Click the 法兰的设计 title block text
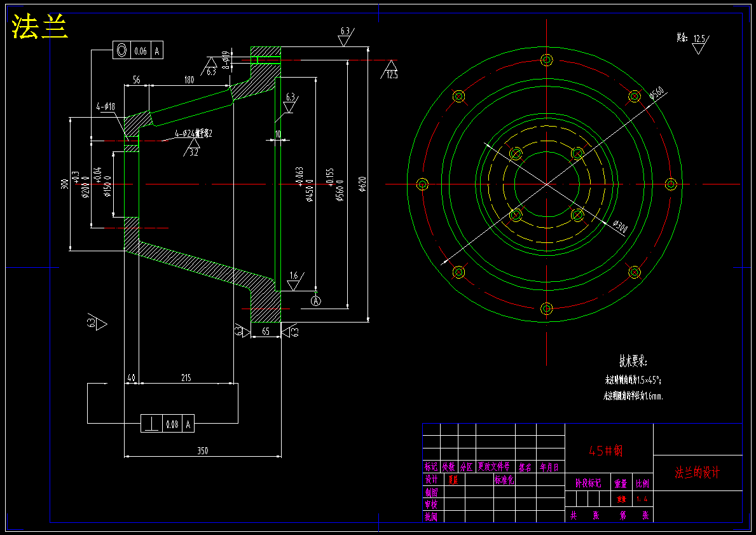The height and width of the screenshot is (535, 756). [x=697, y=473]
